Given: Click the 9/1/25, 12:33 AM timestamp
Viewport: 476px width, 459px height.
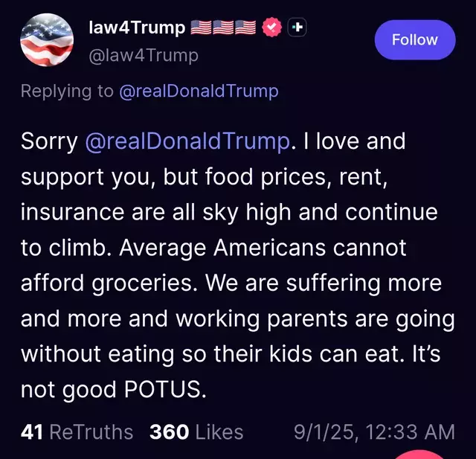Looking at the screenshot, I should tap(374, 431).
